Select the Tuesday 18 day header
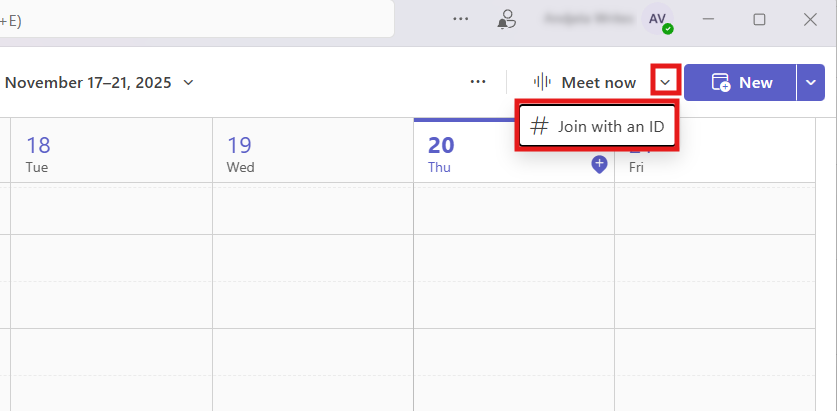 [x=38, y=154]
